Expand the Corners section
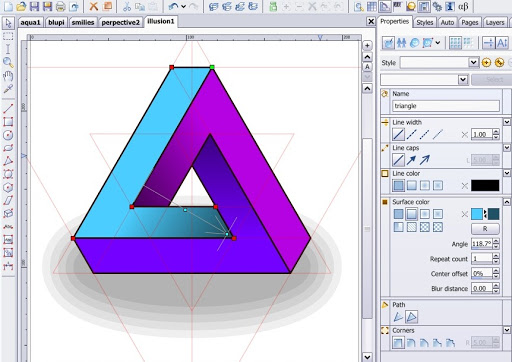Image resolution: width=512 pixels, height=362 pixels. point(507,330)
